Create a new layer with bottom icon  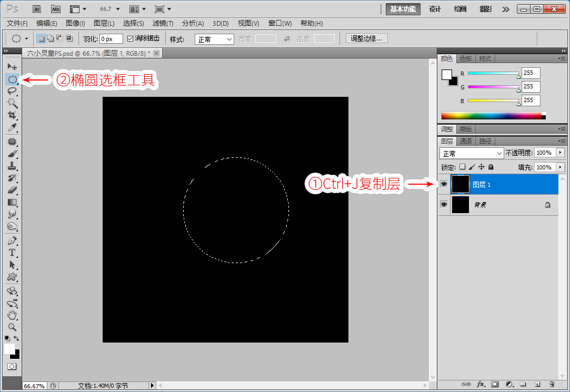pos(537,384)
